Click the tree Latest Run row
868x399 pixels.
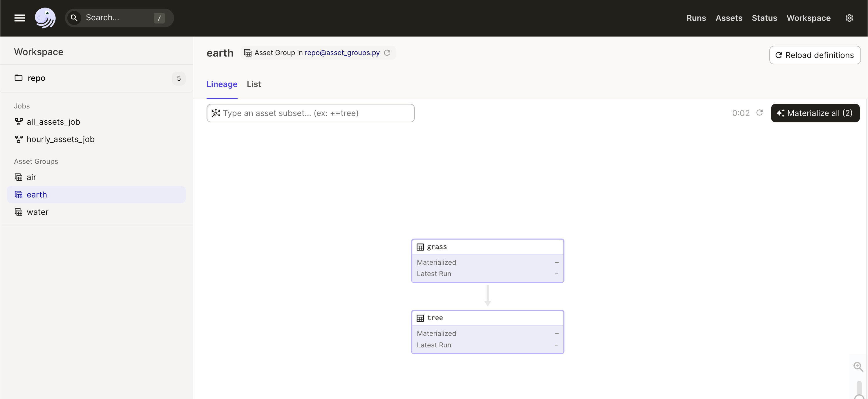[x=488, y=345]
